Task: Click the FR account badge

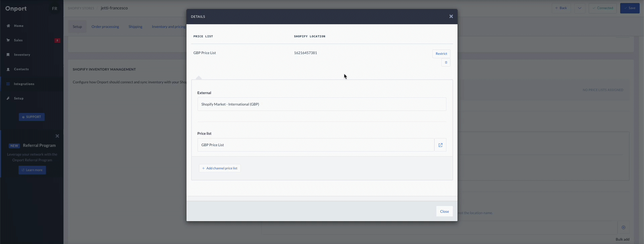Action: click(x=55, y=8)
